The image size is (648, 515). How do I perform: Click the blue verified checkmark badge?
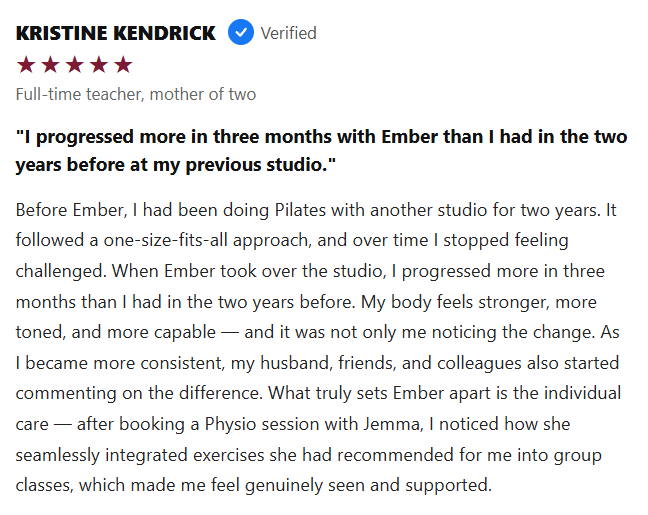click(241, 32)
